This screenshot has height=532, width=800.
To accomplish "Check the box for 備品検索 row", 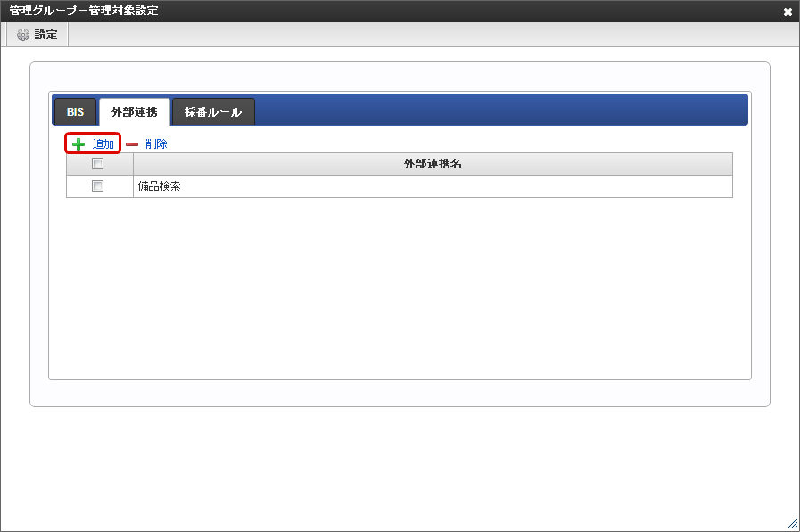I will click(97, 186).
